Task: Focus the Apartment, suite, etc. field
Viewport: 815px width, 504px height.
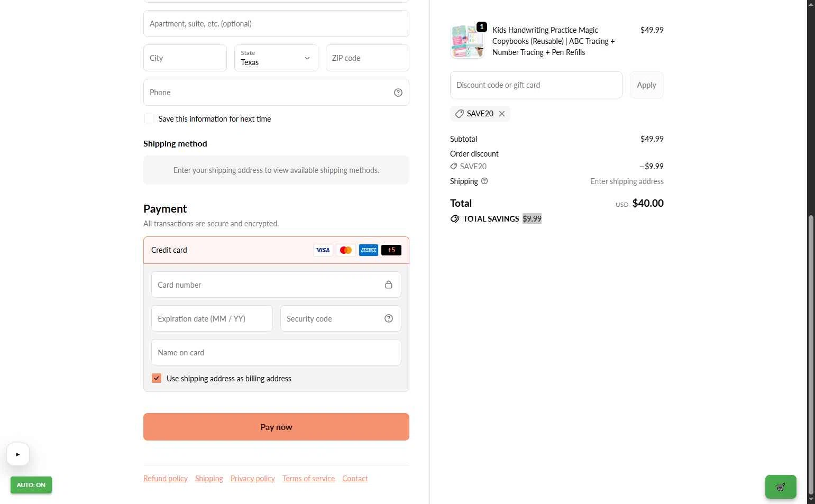Action: click(276, 23)
